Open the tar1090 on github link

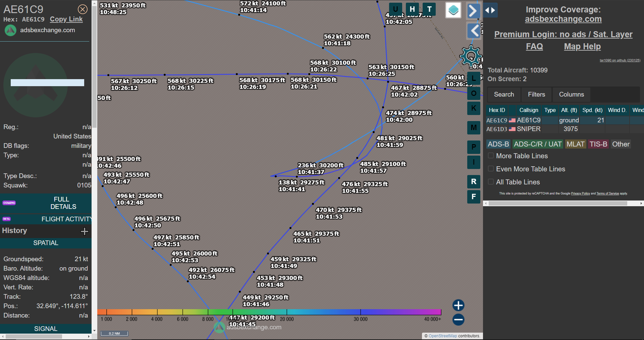[x=620, y=60]
